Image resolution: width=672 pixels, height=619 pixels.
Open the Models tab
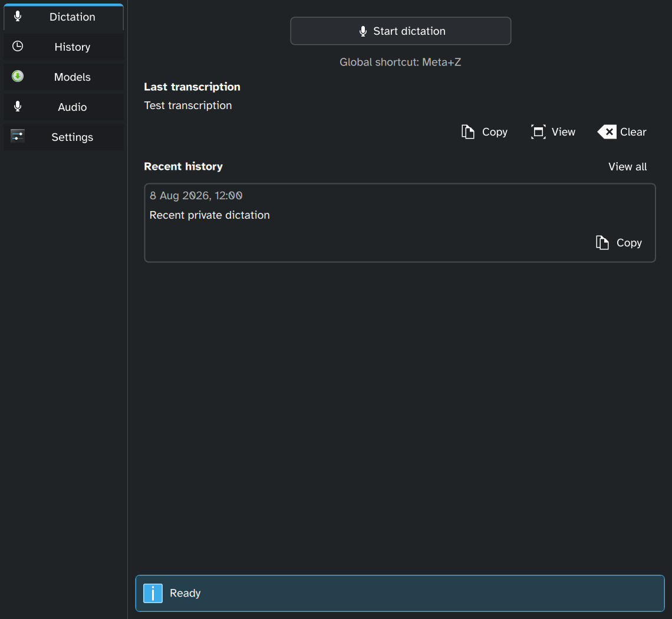click(64, 77)
